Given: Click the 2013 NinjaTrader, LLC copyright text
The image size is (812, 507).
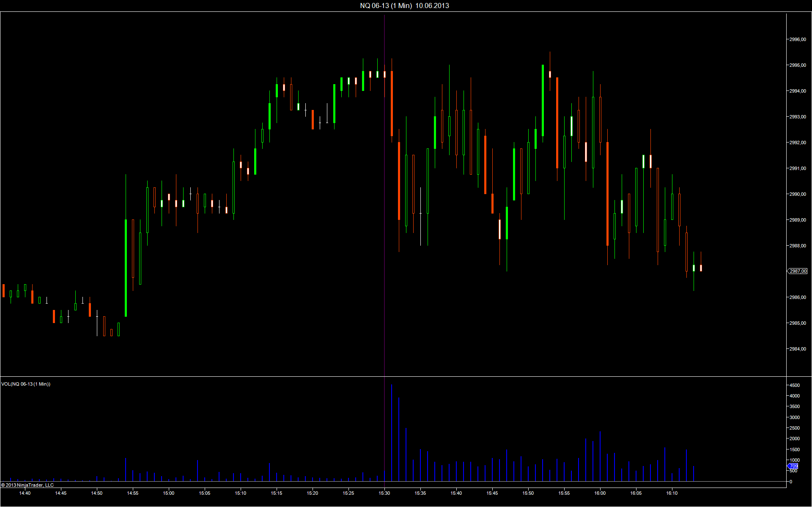Looking at the screenshot, I should (28, 485).
